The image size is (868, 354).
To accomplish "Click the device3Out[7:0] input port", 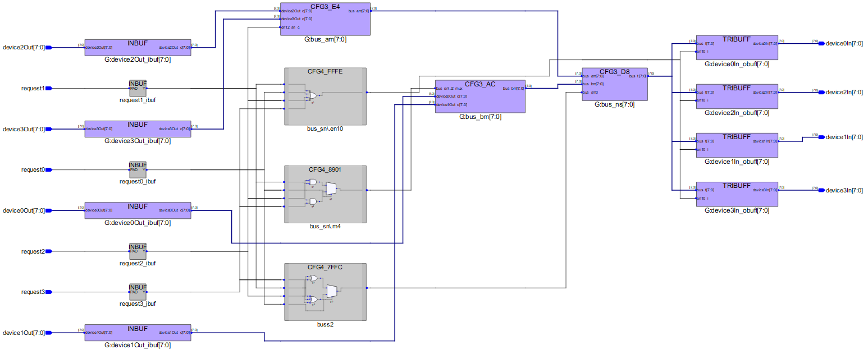I will tap(26, 129).
